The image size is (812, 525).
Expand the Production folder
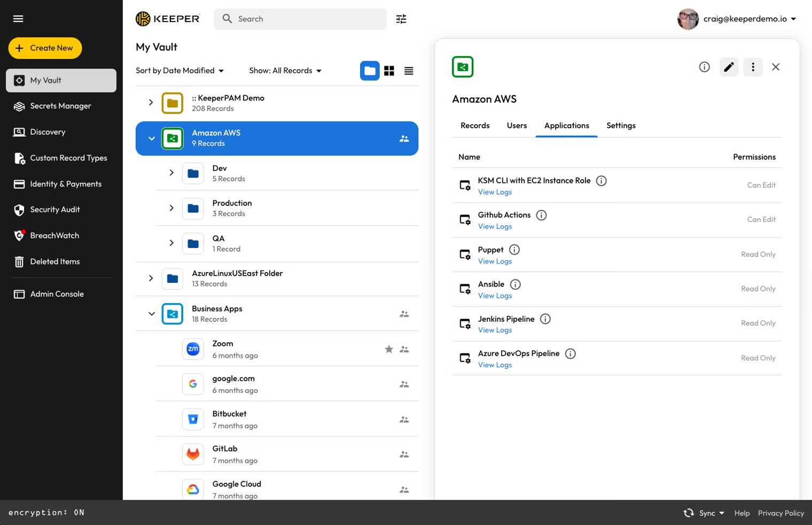pos(171,208)
